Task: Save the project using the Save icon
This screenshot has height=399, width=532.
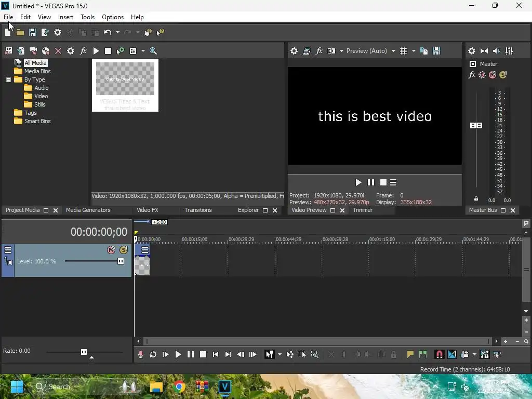Action: coord(33,32)
